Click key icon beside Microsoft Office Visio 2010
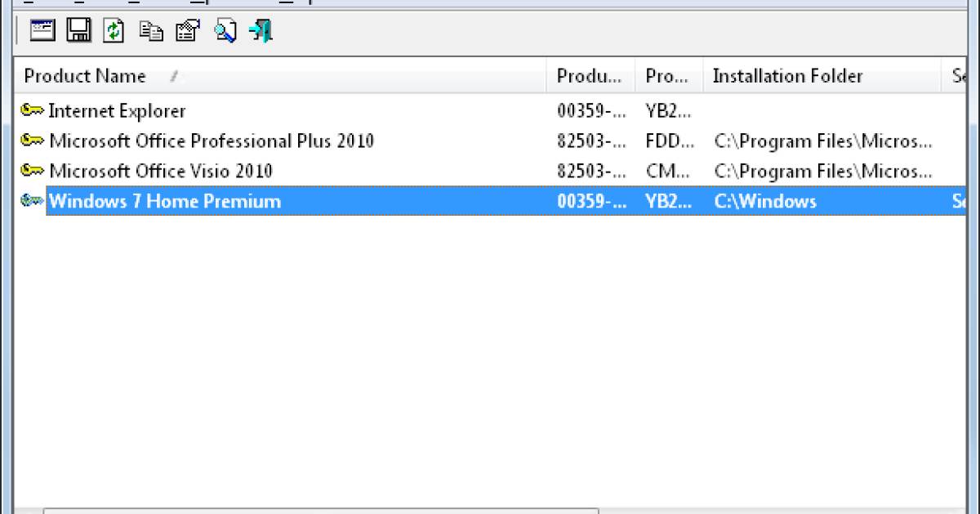 33,171
